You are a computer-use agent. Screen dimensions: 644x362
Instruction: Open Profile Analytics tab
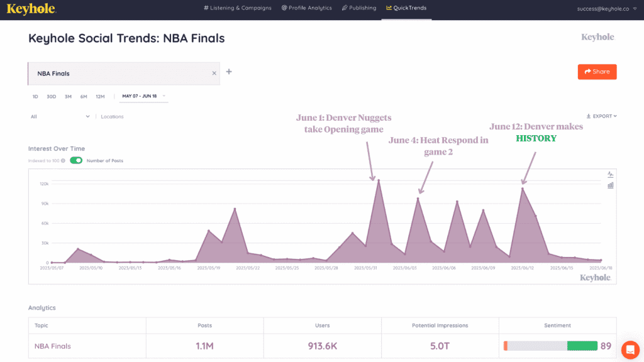[x=306, y=8]
